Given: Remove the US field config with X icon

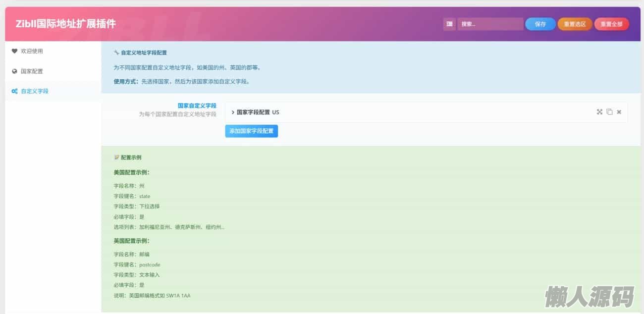Looking at the screenshot, I should 619,112.
